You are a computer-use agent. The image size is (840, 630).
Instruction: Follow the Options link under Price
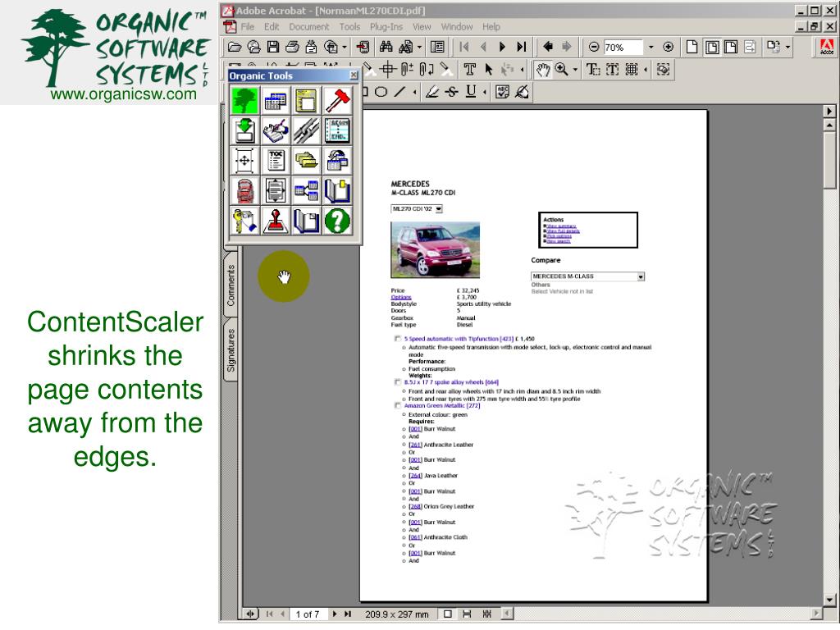pos(400,297)
